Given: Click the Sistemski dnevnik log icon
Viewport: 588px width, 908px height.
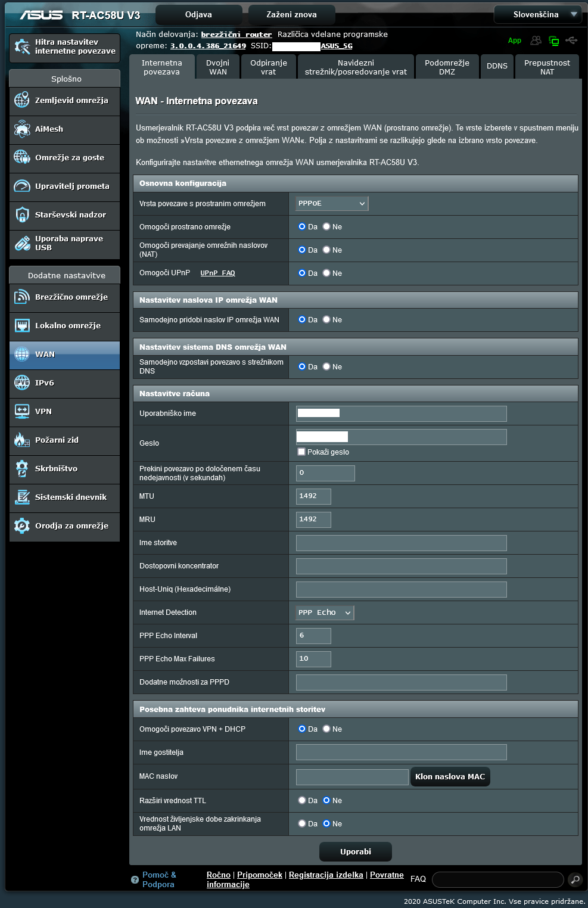Looking at the screenshot, I should click(x=22, y=497).
